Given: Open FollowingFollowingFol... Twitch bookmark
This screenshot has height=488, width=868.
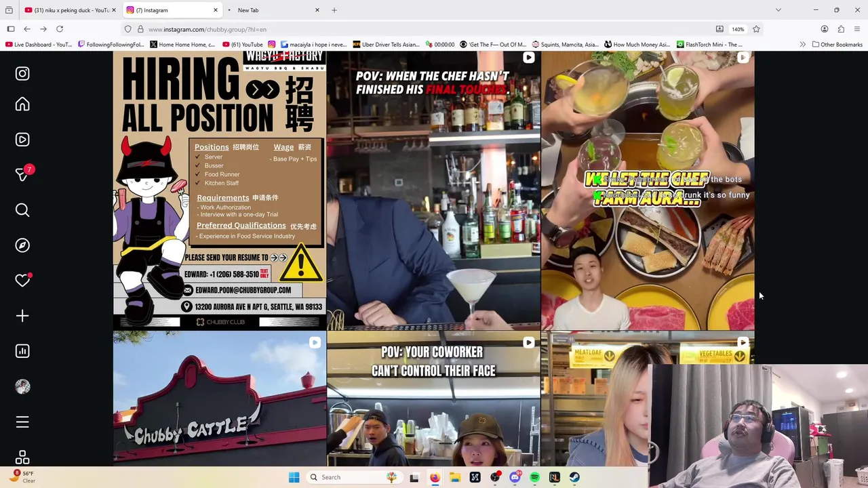Looking at the screenshot, I should click(112, 45).
